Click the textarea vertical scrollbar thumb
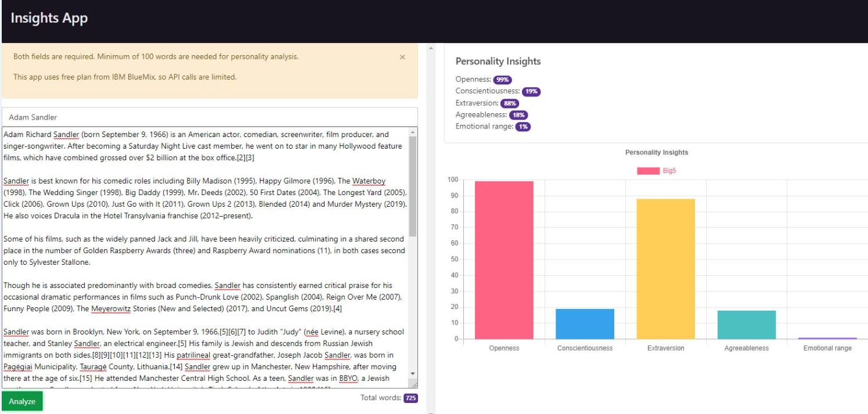Screen dimensions: 868x414 click(413, 186)
